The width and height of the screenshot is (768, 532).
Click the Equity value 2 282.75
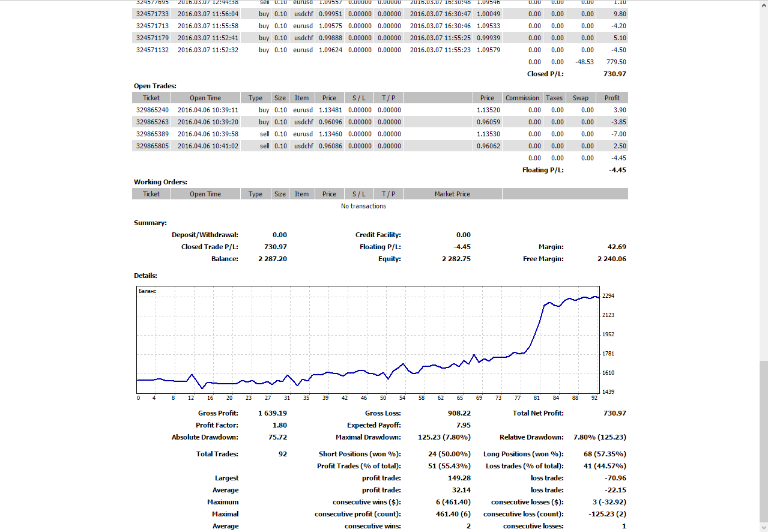click(456, 259)
